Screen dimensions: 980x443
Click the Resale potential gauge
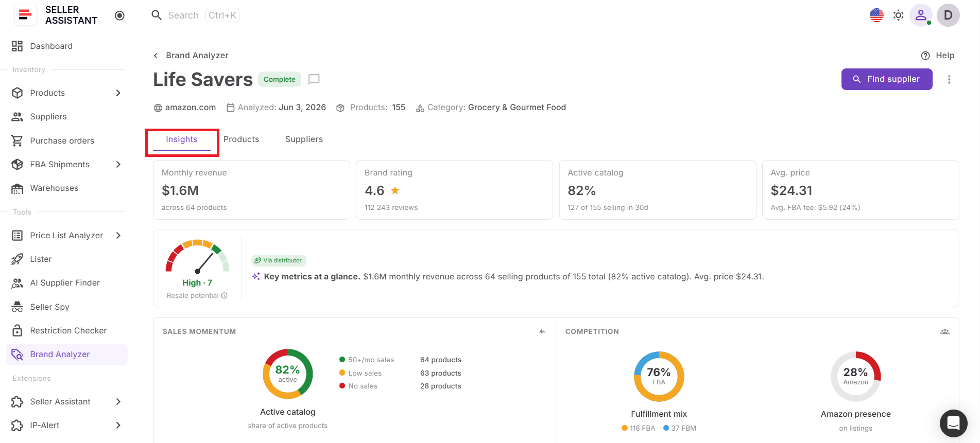pos(197,256)
